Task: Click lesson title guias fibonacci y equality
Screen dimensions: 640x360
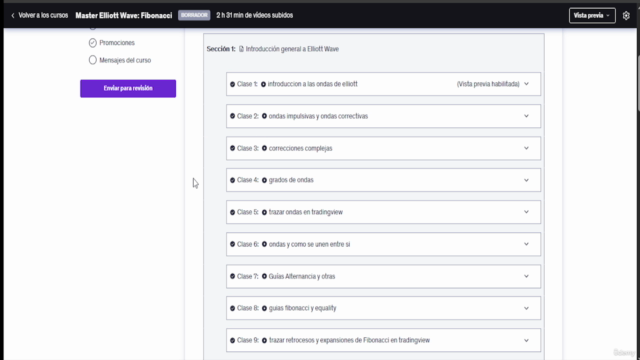Action: click(x=302, y=308)
